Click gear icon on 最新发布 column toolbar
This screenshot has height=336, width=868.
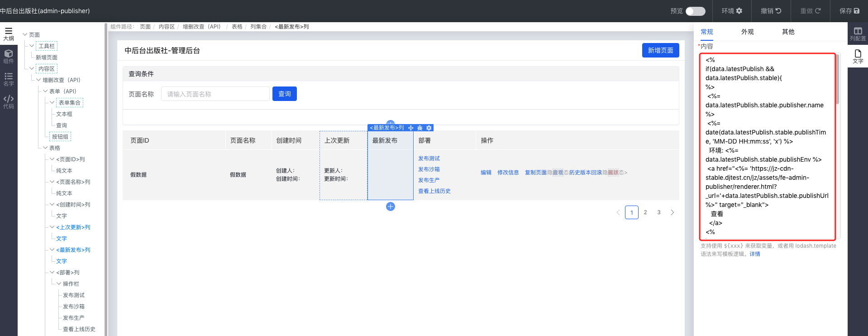429,128
